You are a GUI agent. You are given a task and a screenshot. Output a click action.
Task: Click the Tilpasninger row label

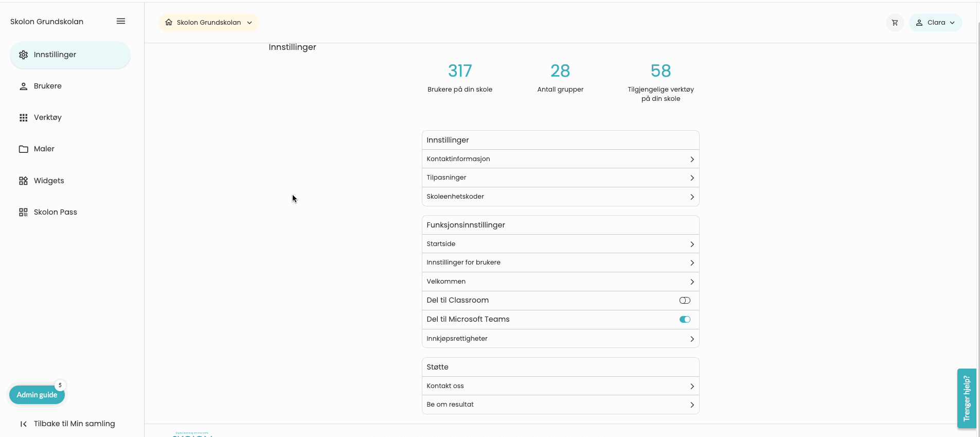(446, 178)
